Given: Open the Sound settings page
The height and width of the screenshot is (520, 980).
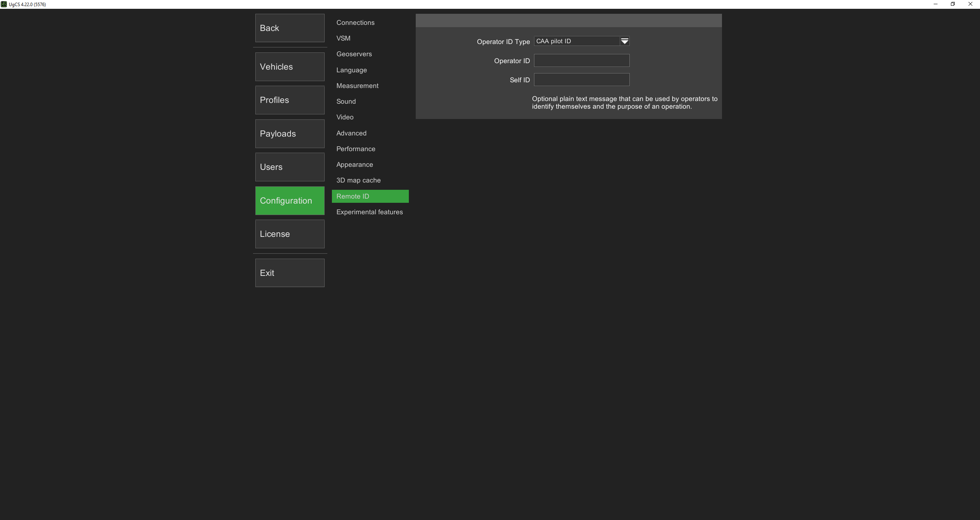Looking at the screenshot, I should pyautogui.click(x=346, y=101).
